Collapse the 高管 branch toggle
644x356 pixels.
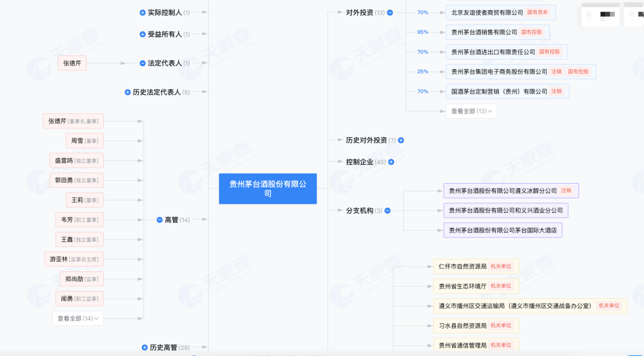click(159, 220)
